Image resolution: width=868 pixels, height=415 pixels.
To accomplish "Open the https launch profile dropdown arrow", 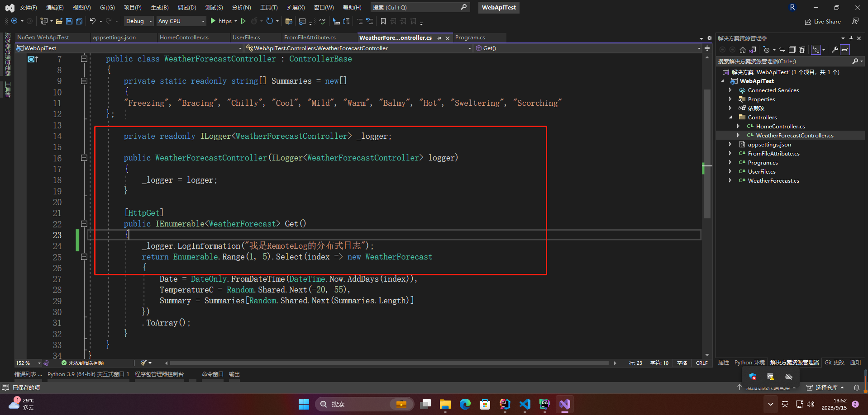I will (236, 21).
